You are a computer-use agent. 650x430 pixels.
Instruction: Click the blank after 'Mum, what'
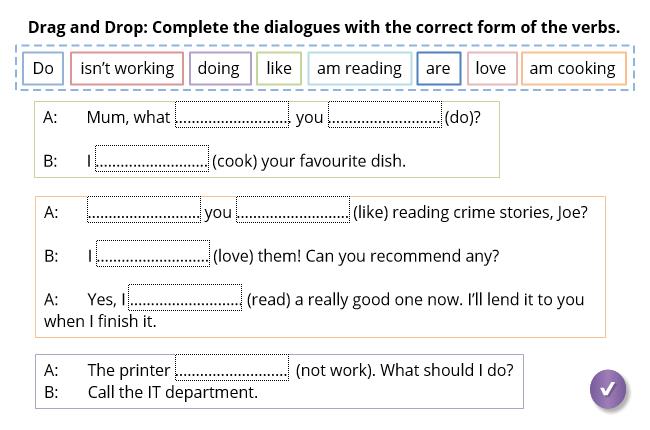coord(232,114)
